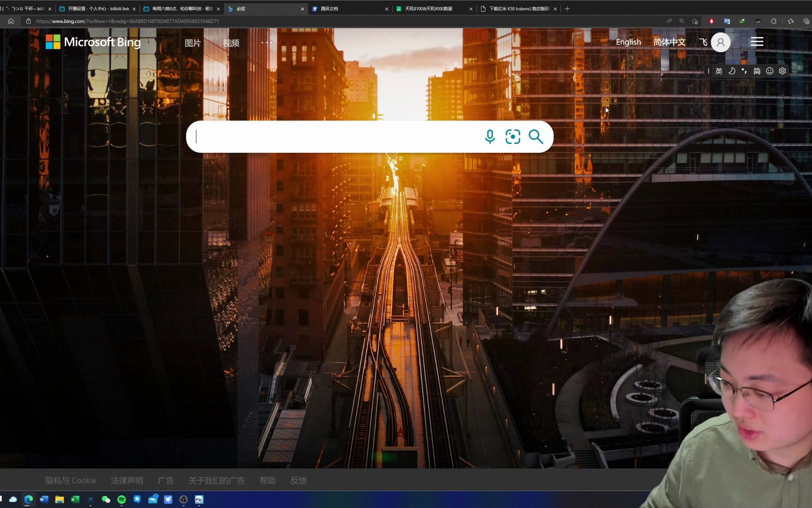Open the translate extension icon
This screenshot has height=508, width=812.
pos(727,21)
